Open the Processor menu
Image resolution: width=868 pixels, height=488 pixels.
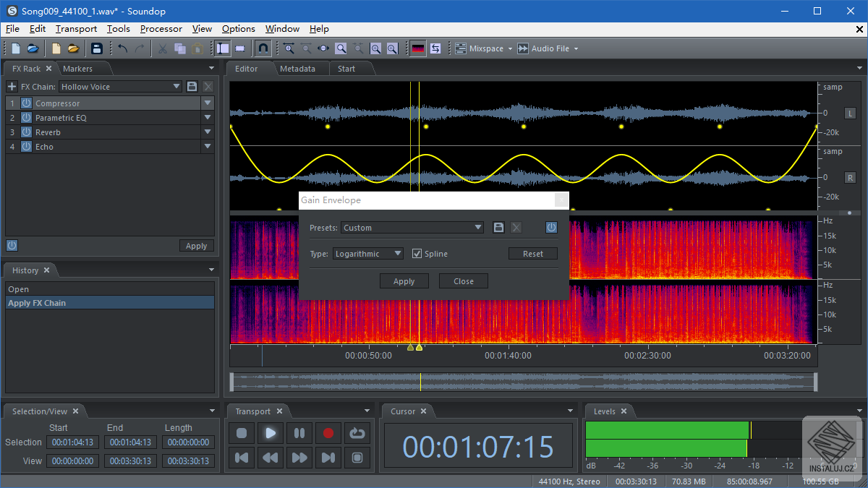(161, 29)
